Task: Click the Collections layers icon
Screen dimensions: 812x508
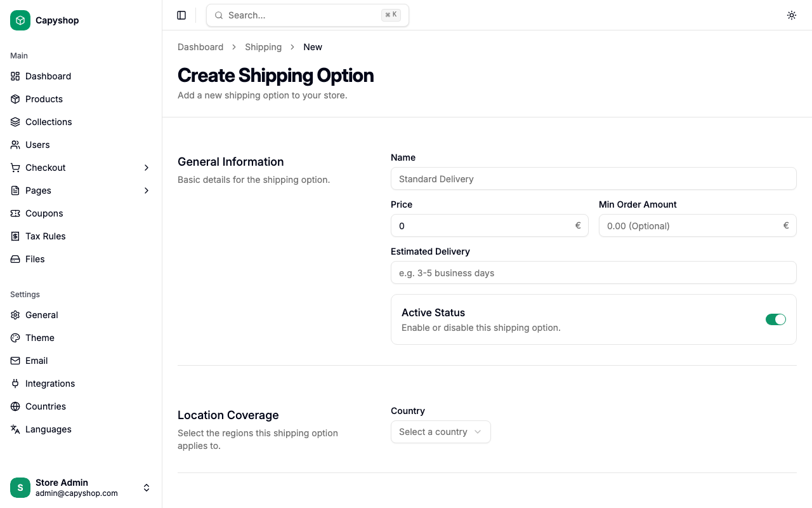Action: (15, 122)
